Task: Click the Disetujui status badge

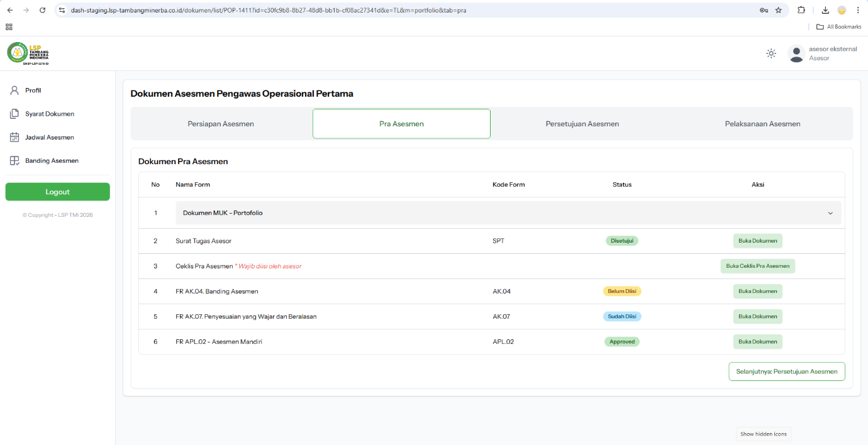Action: point(622,241)
